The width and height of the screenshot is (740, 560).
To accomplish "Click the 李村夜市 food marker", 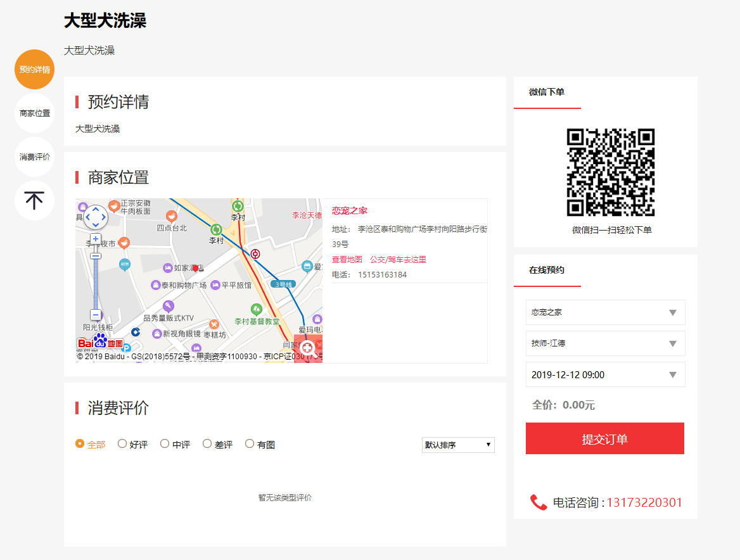I will point(124,243).
